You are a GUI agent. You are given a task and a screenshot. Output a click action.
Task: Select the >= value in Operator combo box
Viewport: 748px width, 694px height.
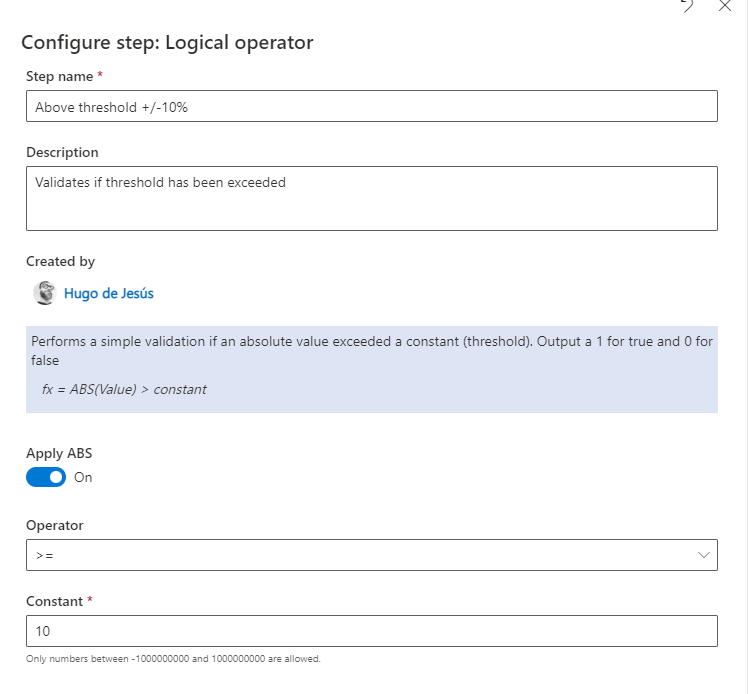(x=45, y=555)
